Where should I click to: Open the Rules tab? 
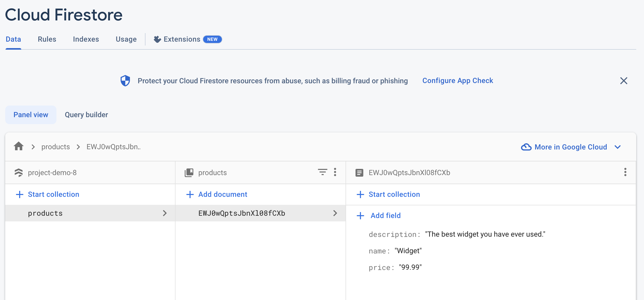coord(47,39)
